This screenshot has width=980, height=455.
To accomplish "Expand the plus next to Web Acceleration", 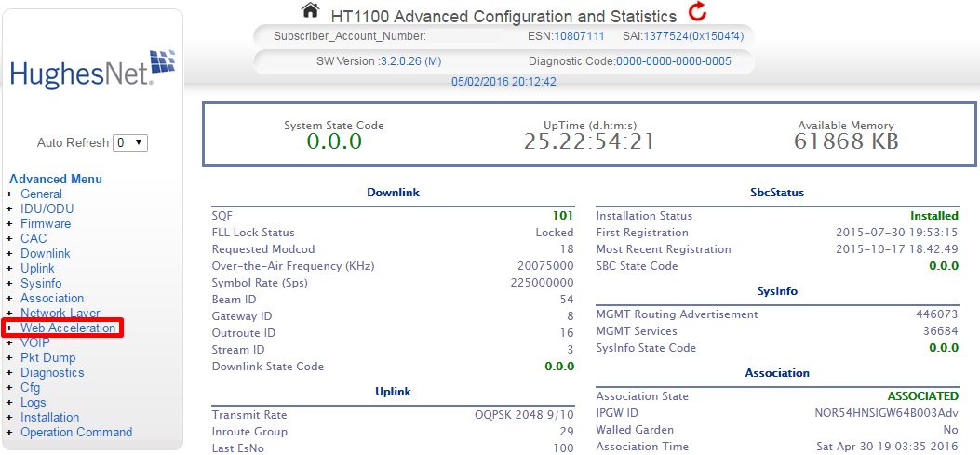I will point(9,328).
